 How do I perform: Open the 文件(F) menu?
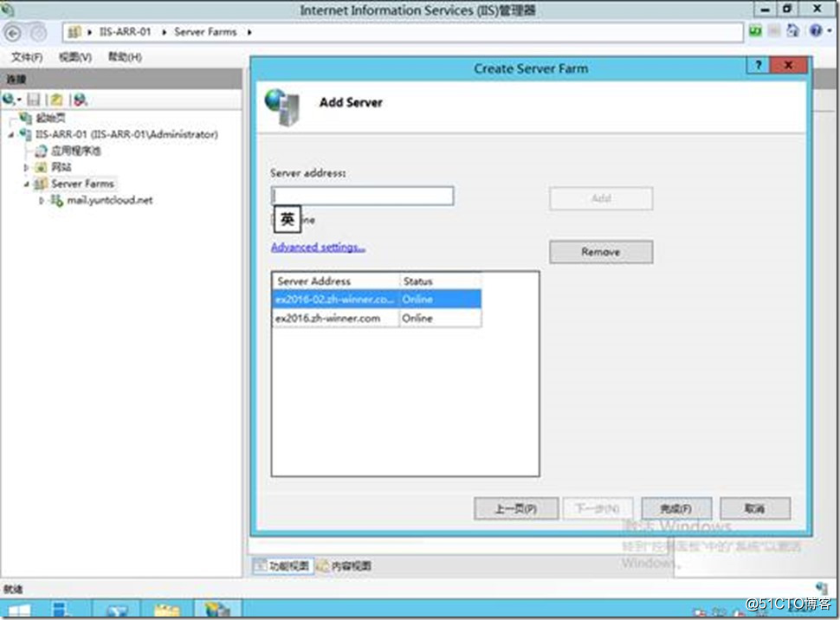click(x=27, y=57)
